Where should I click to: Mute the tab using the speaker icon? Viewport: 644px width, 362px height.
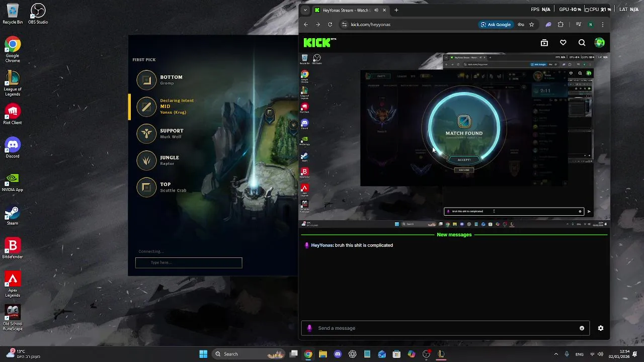pos(376,10)
